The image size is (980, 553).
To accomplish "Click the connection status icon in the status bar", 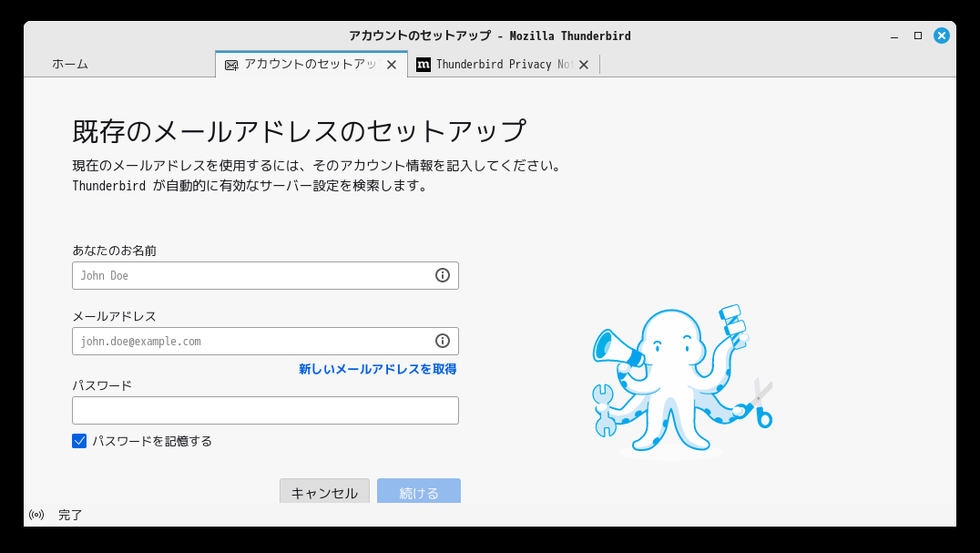I will pos(36,515).
